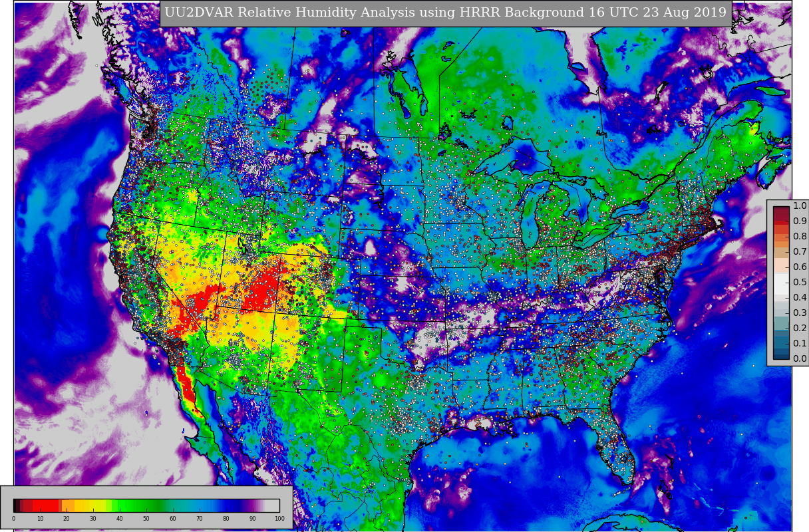The image size is (809, 532).
Task: Click the 90 tick label on humidity colorbar
Action: click(x=253, y=519)
